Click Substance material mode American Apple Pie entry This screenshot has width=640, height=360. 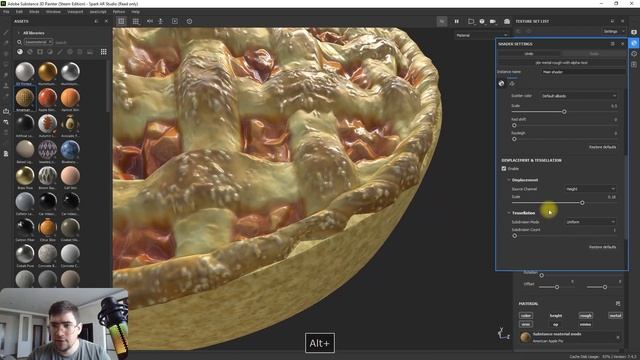(570, 337)
